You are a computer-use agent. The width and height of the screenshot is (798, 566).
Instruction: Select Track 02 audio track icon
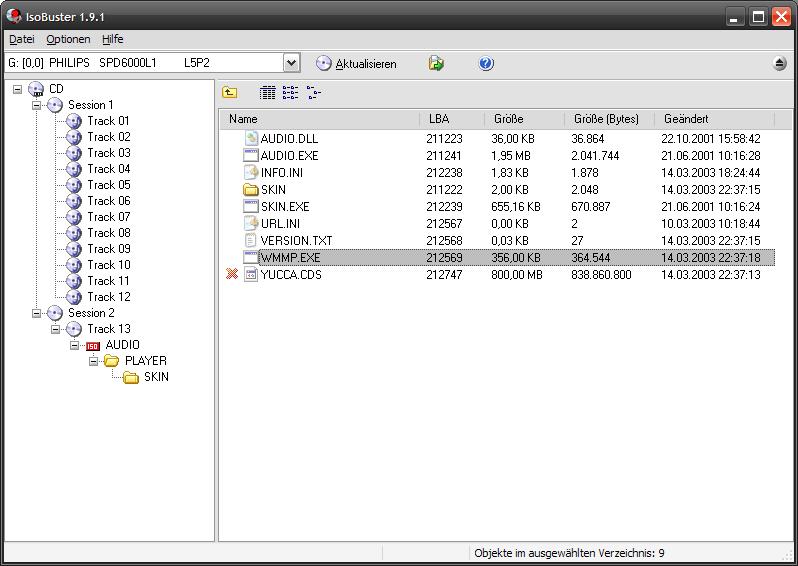(74, 137)
